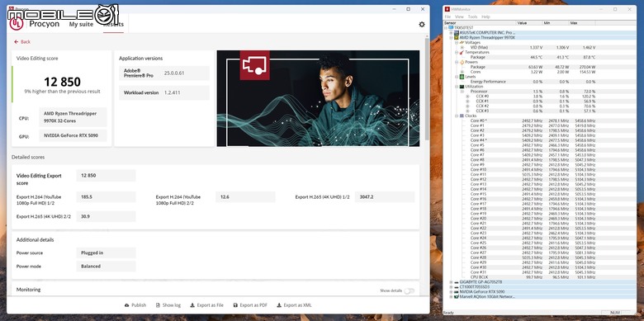Image resolution: width=644 pixels, height=321 pixels.
Task: Click the Value column header
Action: click(x=529, y=22)
